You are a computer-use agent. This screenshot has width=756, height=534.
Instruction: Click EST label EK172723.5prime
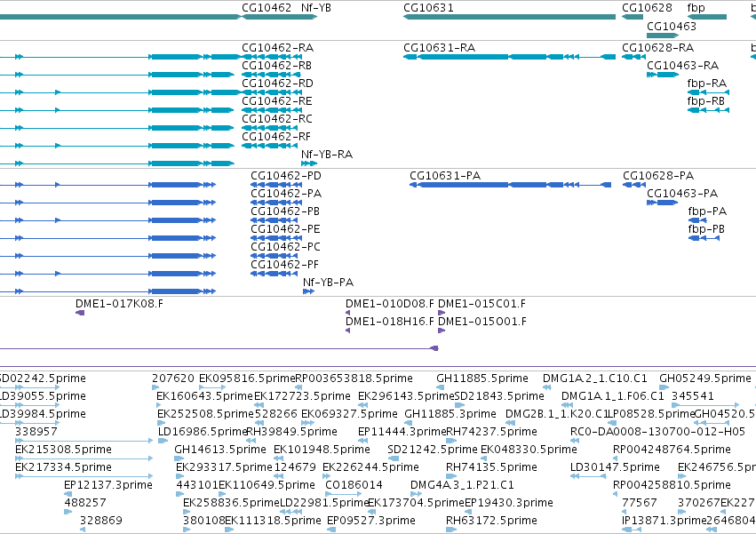click(x=302, y=396)
